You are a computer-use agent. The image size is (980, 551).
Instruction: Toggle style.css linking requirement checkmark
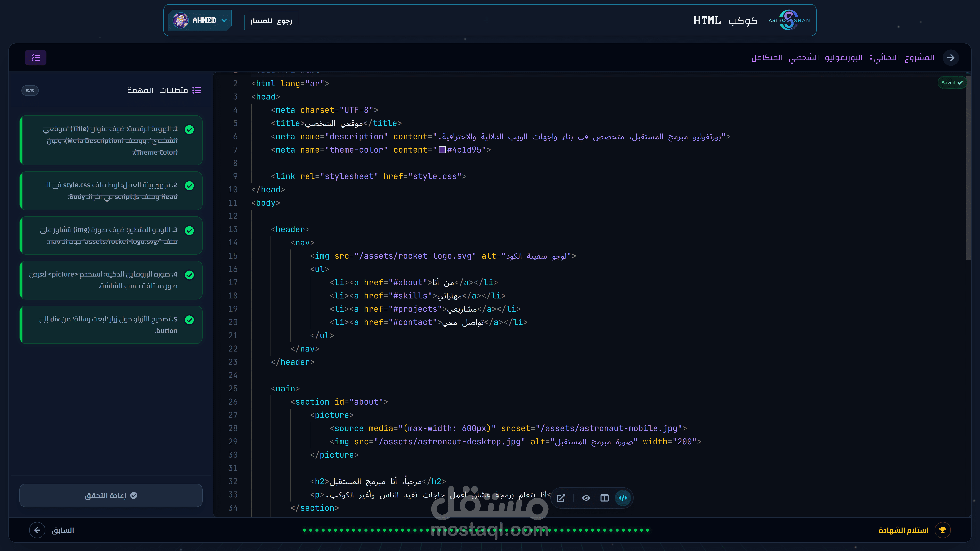click(190, 186)
